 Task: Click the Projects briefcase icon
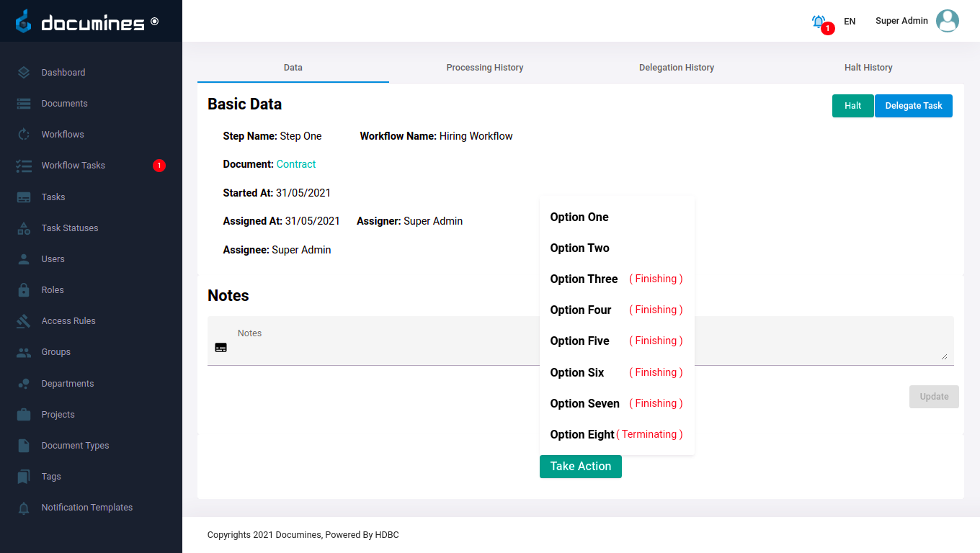tap(24, 415)
